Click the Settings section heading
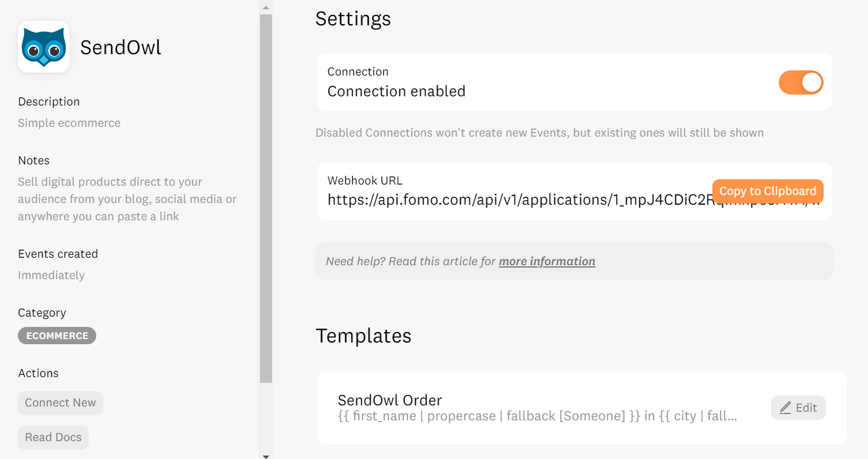This screenshot has width=868, height=459. (x=353, y=18)
